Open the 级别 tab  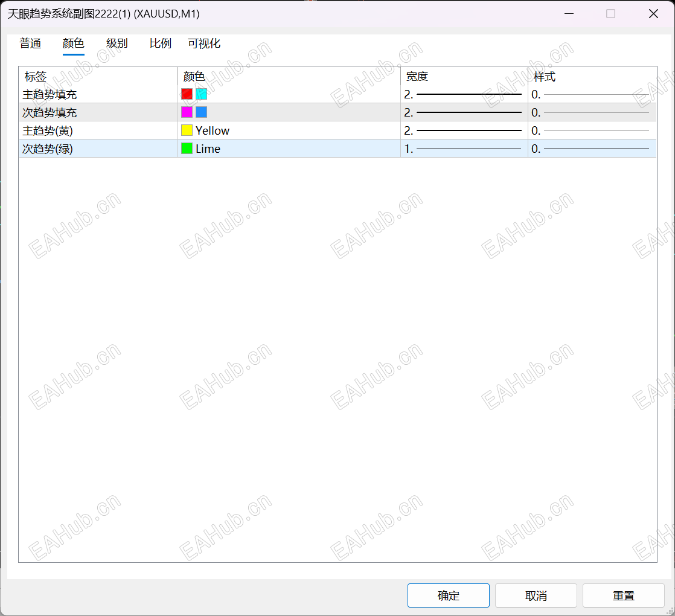(117, 43)
